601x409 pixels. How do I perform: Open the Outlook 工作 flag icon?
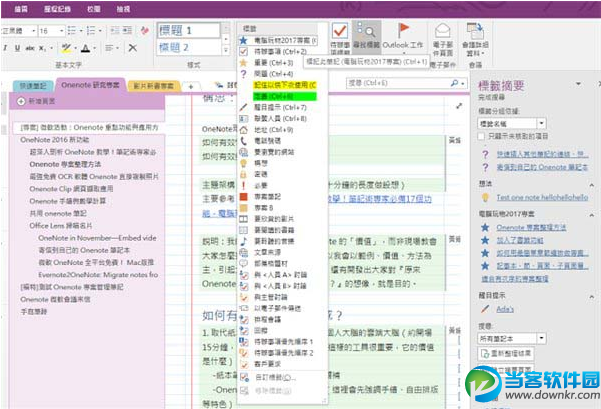pyautogui.click(x=403, y=36)
